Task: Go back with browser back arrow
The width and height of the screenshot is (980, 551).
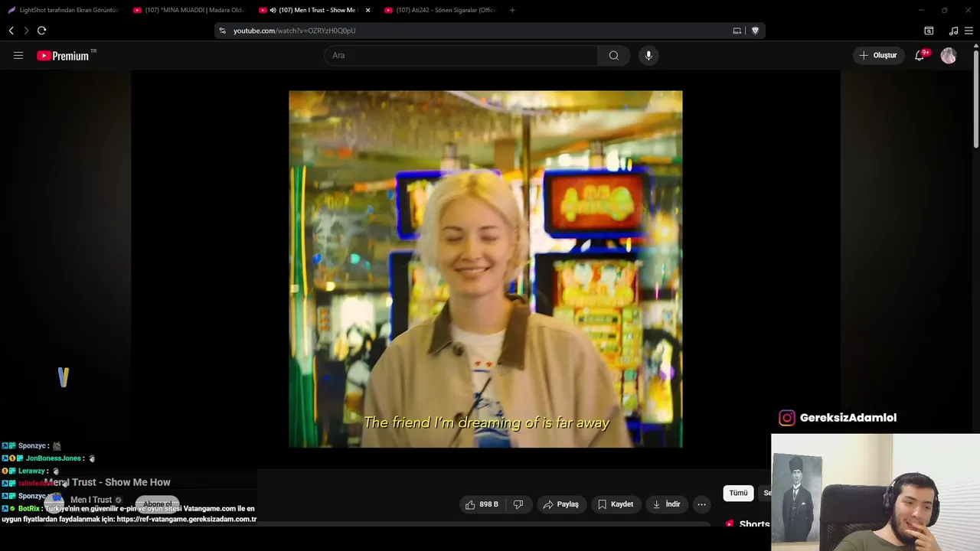Action: pyautogui.click(x=11, y=31)
